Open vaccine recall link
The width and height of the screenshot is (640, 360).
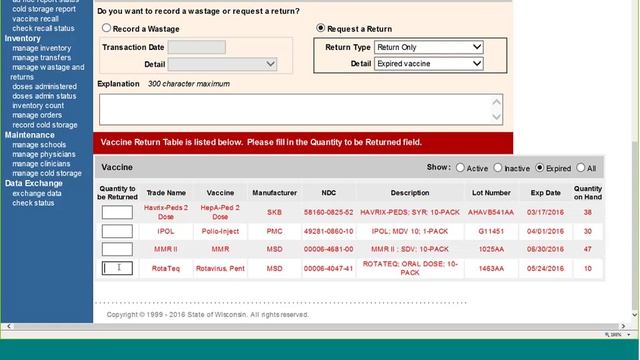coord(35,19)
